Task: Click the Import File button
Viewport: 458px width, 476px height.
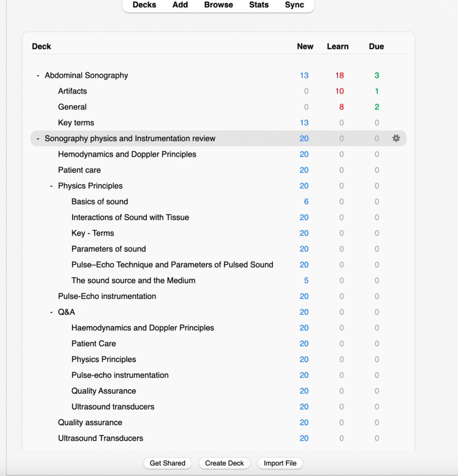Action: click(x=280, y=463)
